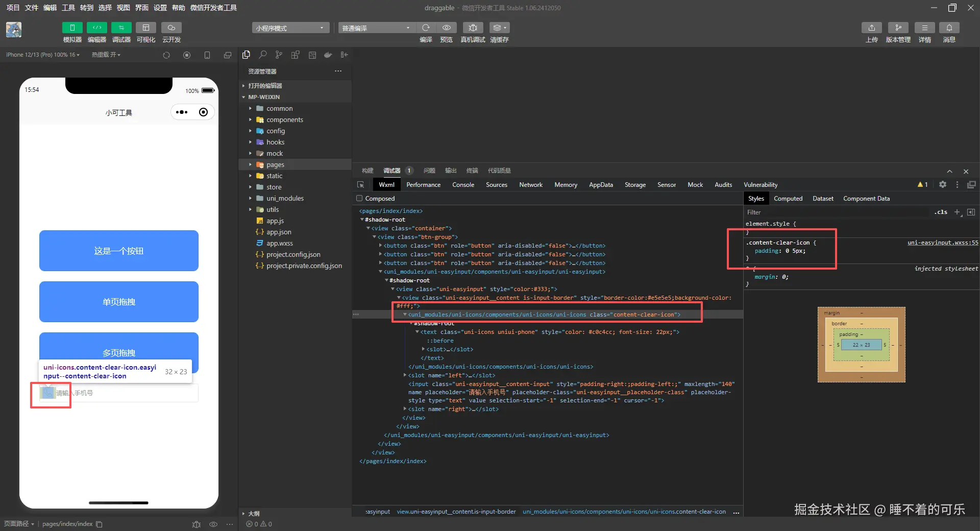This screenshot has height=531, width=980.
Task: Toggle the simulator (模拟器) panel button
Action: click(72, 28)
